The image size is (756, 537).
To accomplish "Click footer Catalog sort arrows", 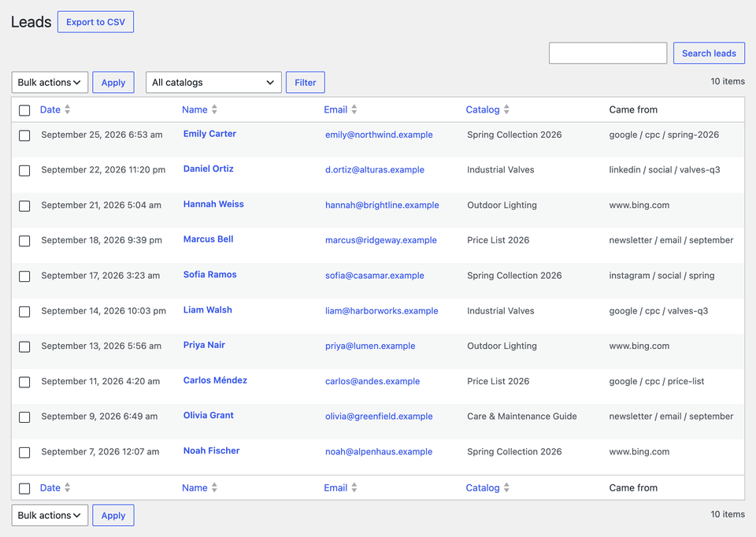I will pos(506,487).
